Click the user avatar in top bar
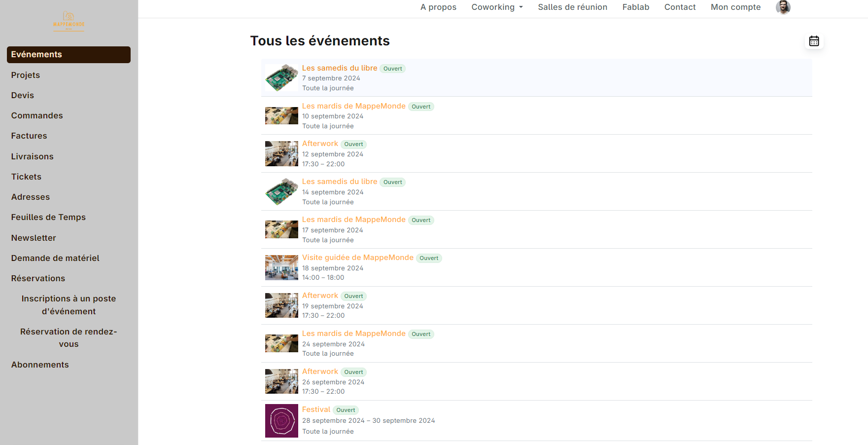868x445 pixels. coord(783,7)
